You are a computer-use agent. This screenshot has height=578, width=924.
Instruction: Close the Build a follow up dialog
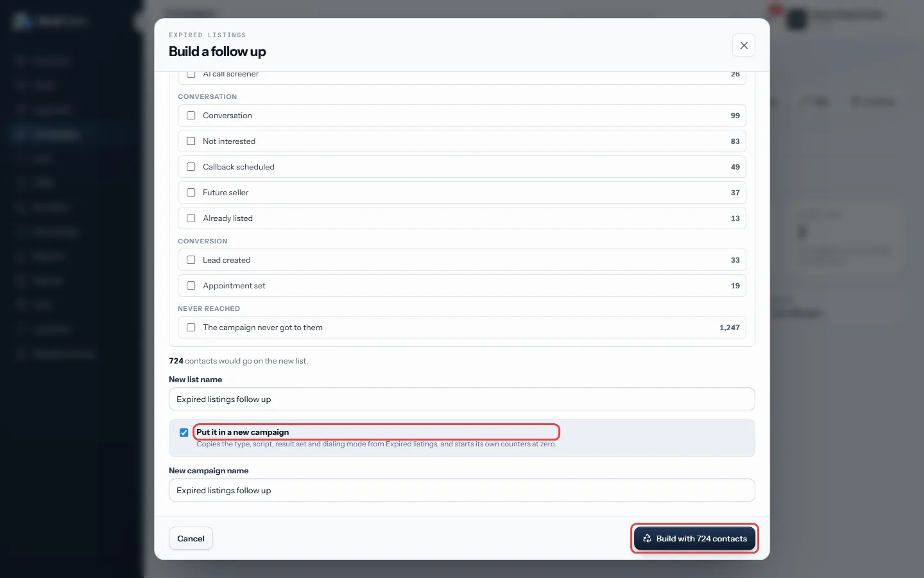tap(744, 46)
